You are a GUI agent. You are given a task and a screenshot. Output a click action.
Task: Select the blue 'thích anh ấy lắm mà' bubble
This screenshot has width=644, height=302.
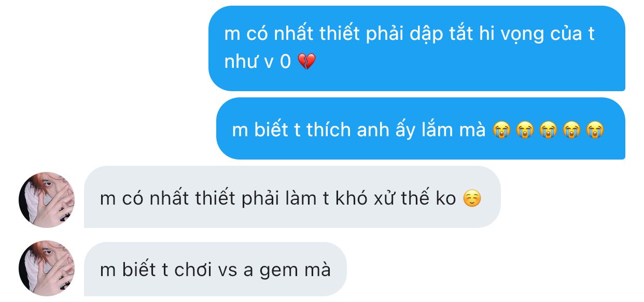coord(421,128)
